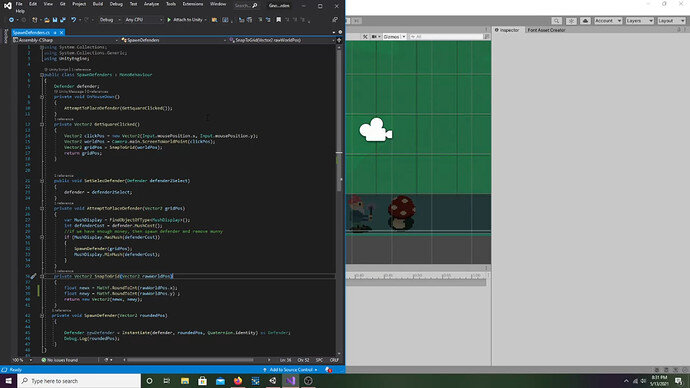The width and height of the screenshot is (690, 388).
Task: Open the SnapToGrid member dropdown
Action: tap(282, 40)
